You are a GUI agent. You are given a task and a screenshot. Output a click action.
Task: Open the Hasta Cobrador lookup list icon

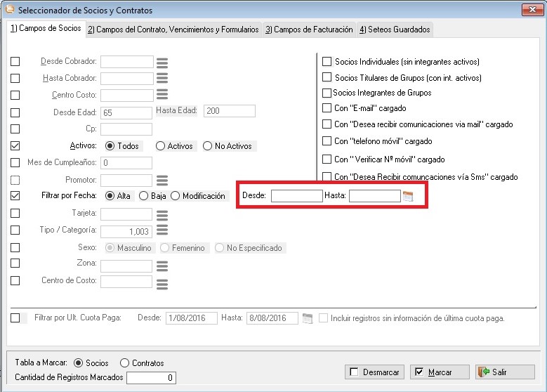point(162,78)
